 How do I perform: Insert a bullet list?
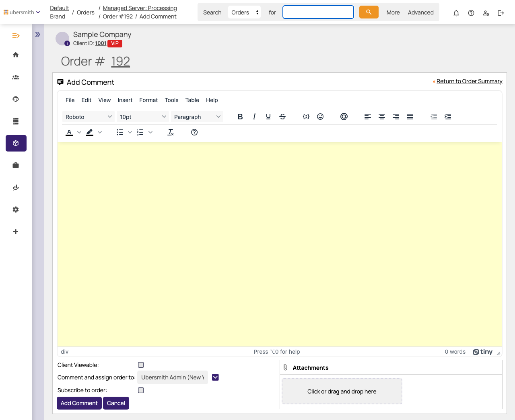click(120, 132)
